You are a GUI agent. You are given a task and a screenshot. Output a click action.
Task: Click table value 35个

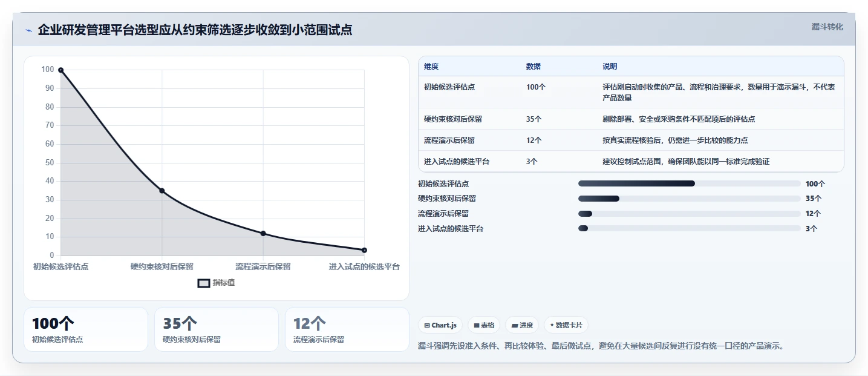tap(534, 119)
